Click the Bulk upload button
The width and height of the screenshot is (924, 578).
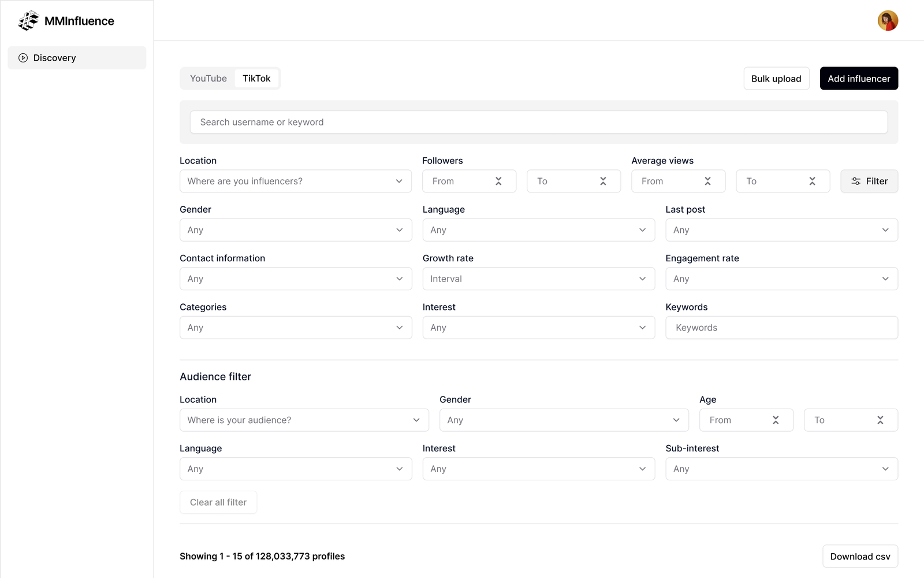(x=776, y=79)
